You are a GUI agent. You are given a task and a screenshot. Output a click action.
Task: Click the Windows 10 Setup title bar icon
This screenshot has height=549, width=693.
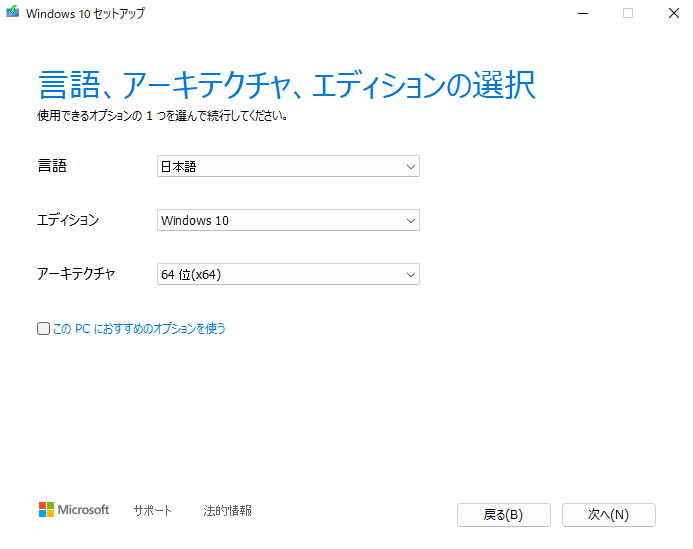[12, 12]
